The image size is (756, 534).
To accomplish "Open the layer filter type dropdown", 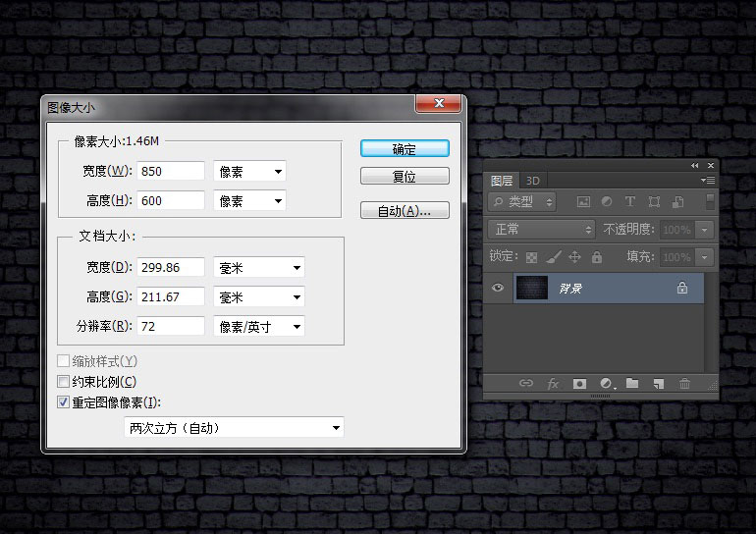I will tap(521, 202).
